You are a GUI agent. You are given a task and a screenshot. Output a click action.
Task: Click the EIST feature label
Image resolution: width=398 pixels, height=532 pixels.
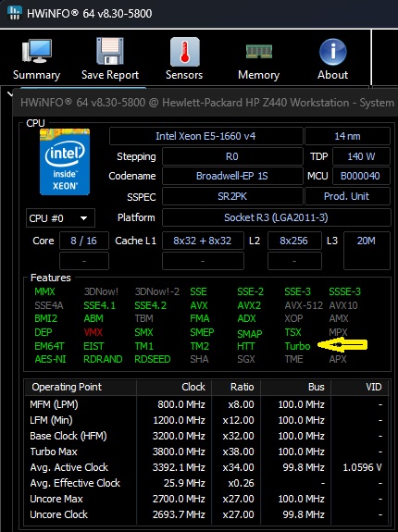point(93,346)
